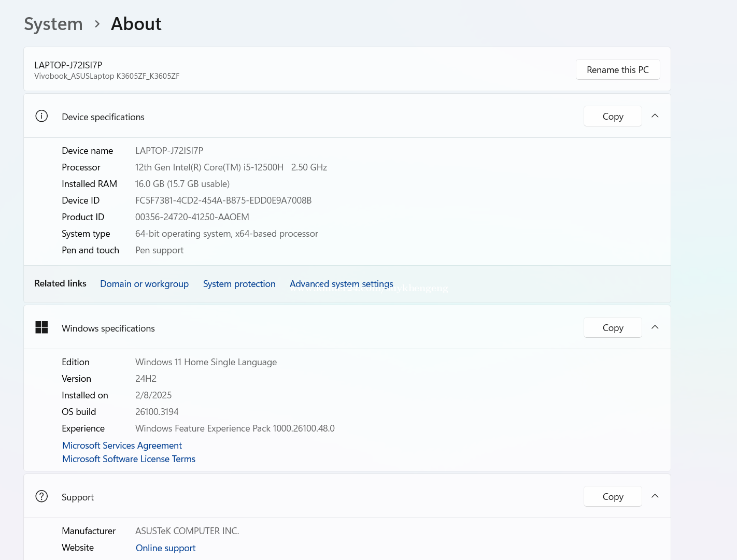The width and height of the screenshot is (737, 560).
Task: Open Advanced system settings link
Action: (x=342, y=284)
